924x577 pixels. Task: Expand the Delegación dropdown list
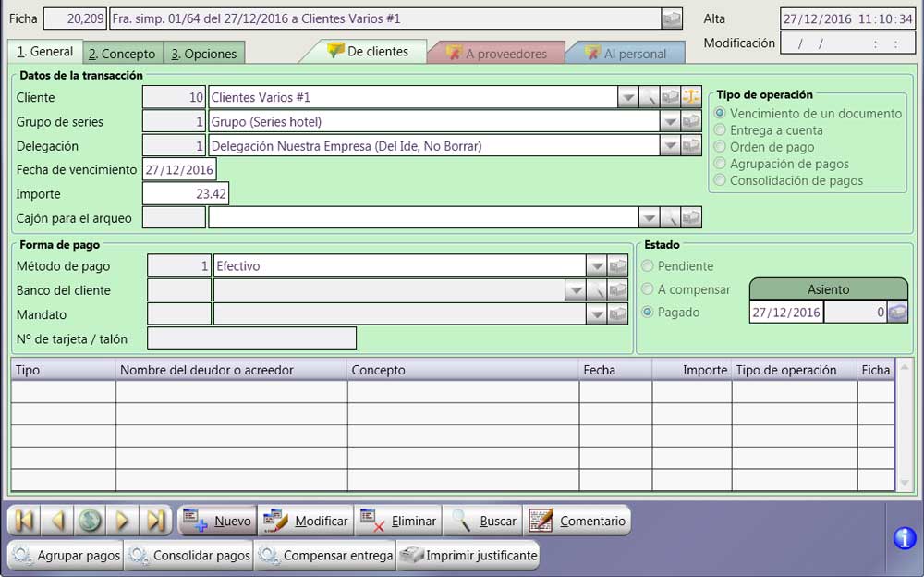click(669, 146)
